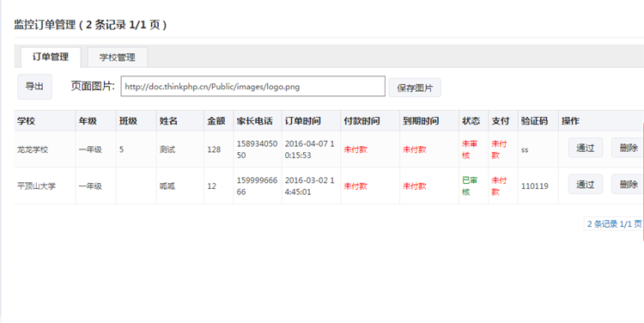Open the 学校管理 tab
Viewport: 644px width, 323px height.
[x=118, y=58]
